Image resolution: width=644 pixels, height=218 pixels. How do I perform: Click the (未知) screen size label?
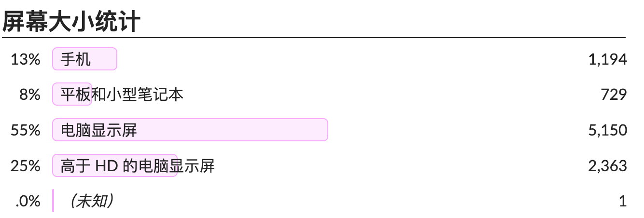[x=92, y=201]
